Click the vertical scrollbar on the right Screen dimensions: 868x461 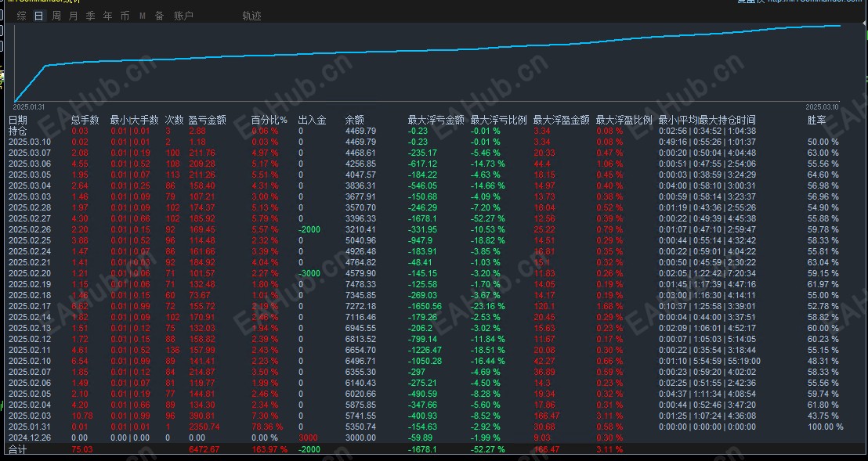[x=864, y=55]
